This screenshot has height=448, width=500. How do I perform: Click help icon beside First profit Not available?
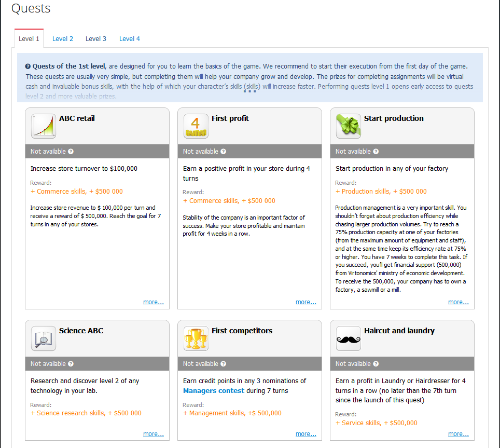223,152
